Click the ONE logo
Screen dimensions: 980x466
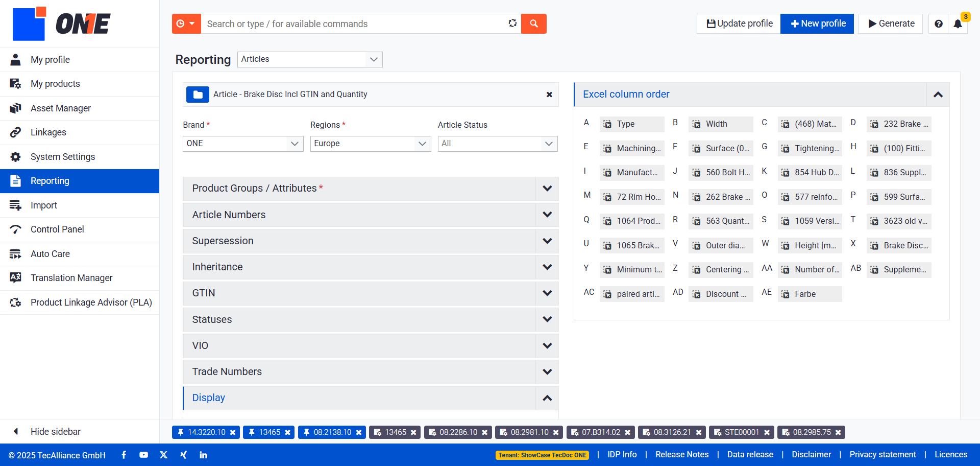click(61, 24)
